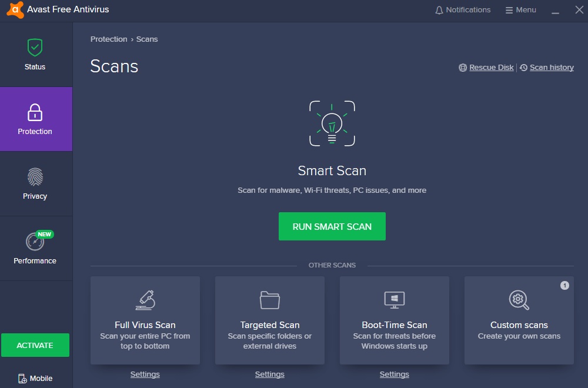Click the Full Virus Scan microscope icon

pos(145,300)
